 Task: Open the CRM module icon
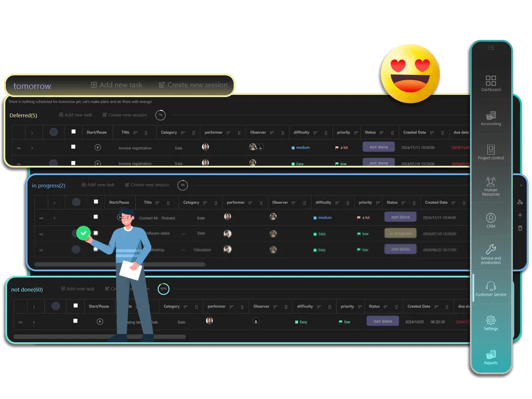point(491,218)
